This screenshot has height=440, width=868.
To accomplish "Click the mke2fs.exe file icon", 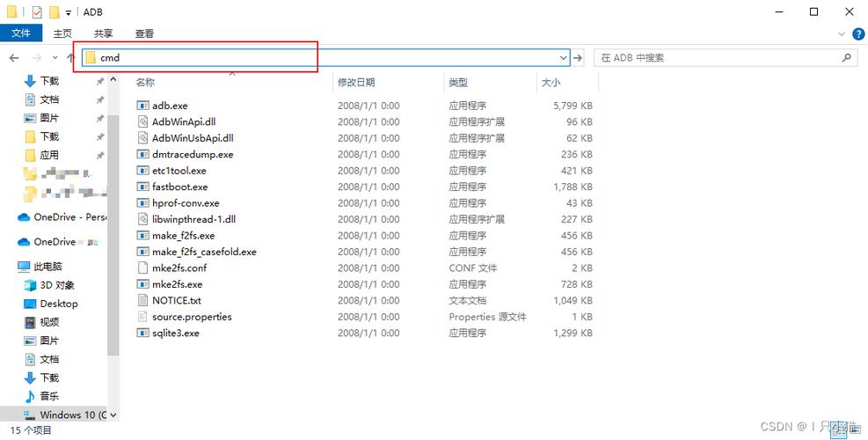I will (x=142, y=284).
